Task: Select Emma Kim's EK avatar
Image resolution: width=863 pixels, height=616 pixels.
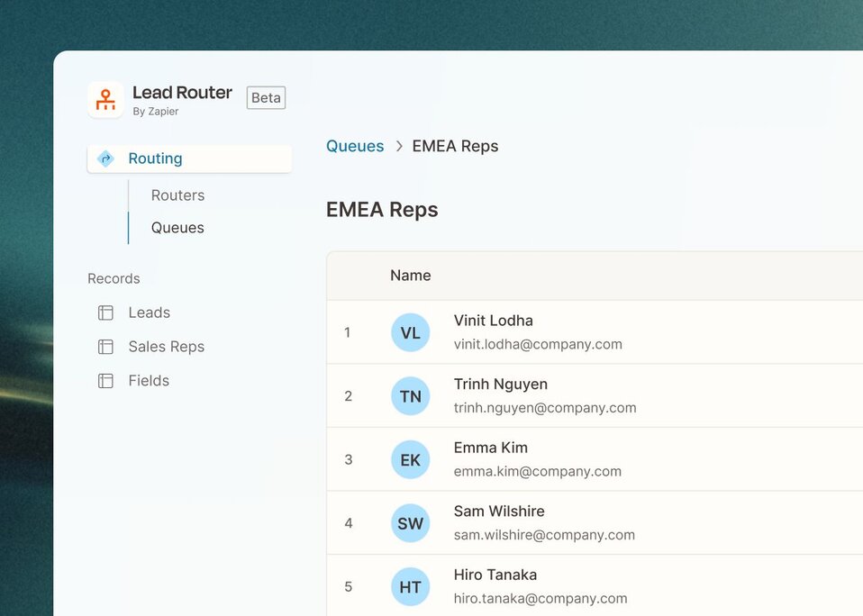Action: point(410,459)
